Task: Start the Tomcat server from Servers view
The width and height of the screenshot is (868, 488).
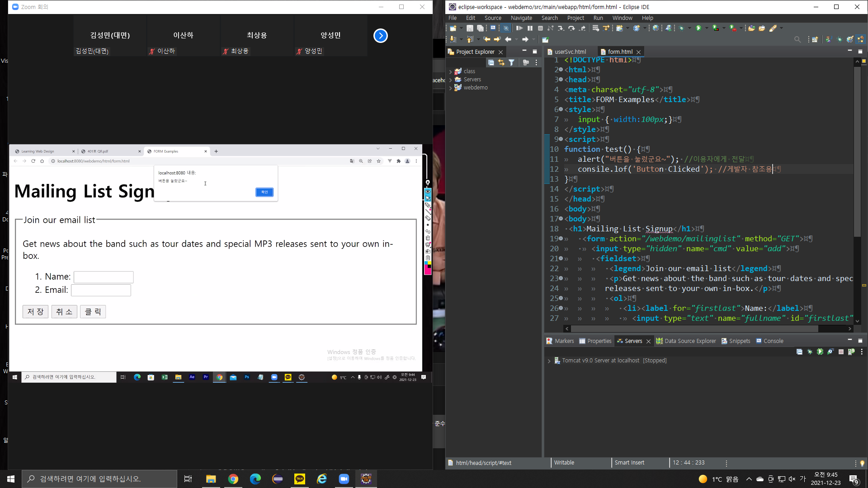Action: (820, 352)
